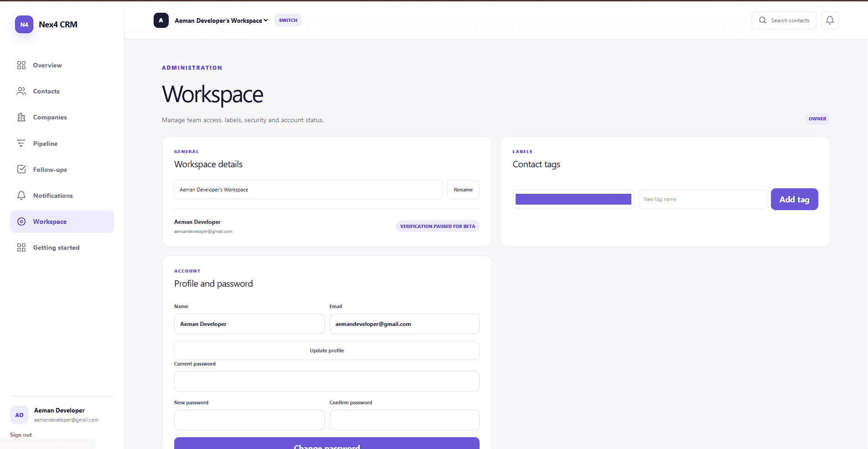Click the magnifier icon in Search contacts
868x449 pixels.
[763, 20]
